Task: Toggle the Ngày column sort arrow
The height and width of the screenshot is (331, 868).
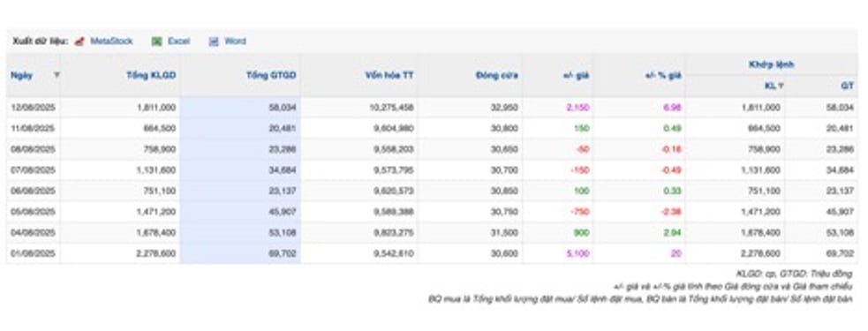Action: click(x=56, y=75)
